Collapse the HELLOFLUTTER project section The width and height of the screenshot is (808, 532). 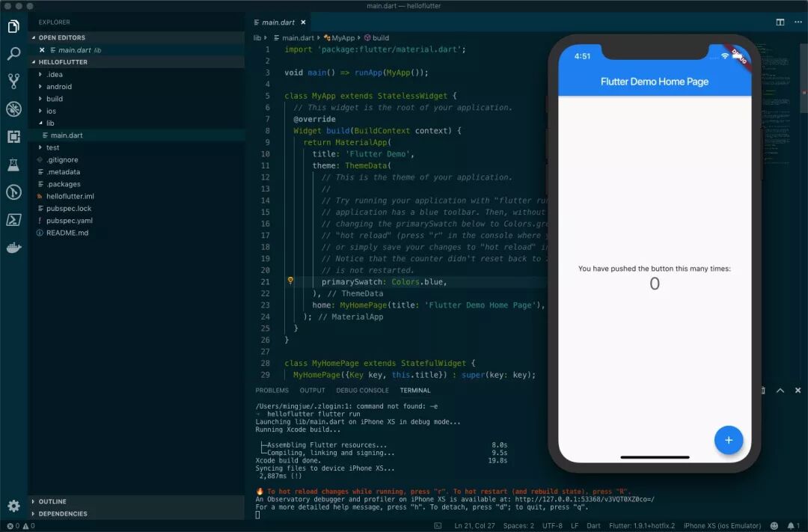point(137,62)
